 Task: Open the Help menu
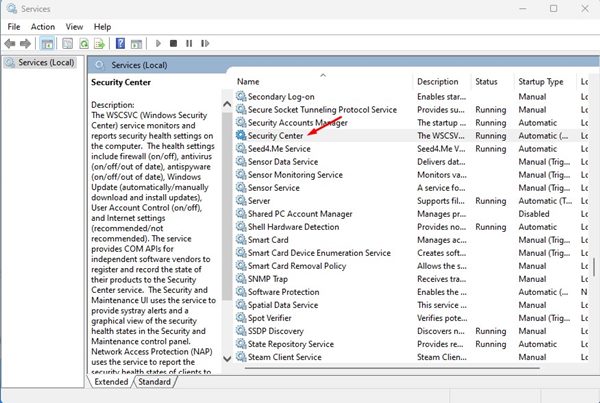click(103, 27)
